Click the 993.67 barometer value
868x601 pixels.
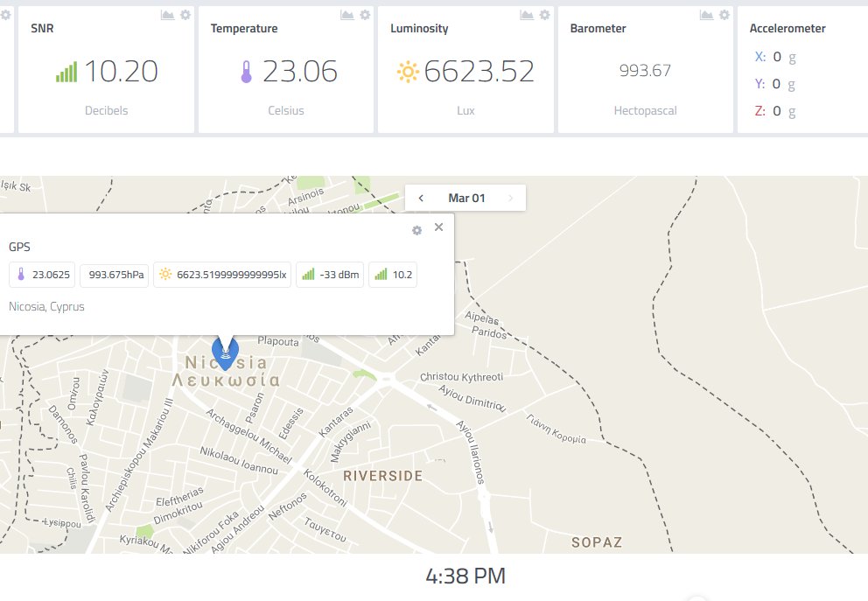click(645, 71)
